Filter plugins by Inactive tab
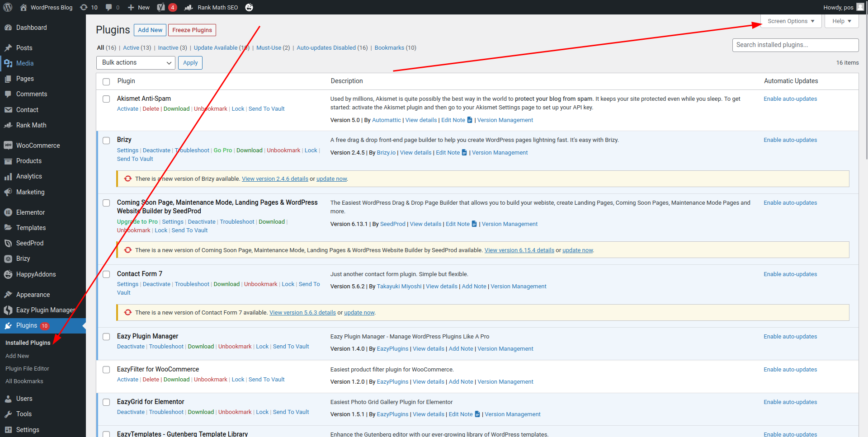868x437 pixels. click(168, 48)
